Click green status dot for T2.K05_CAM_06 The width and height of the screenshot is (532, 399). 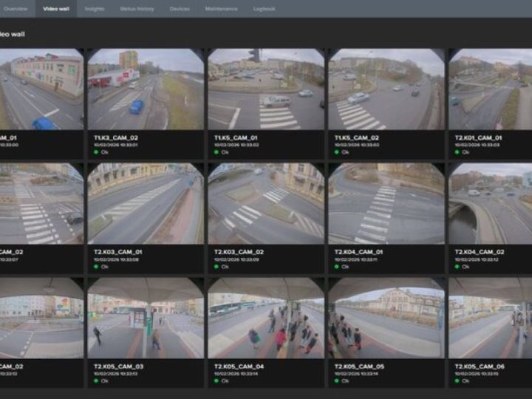tap(457, 381)
